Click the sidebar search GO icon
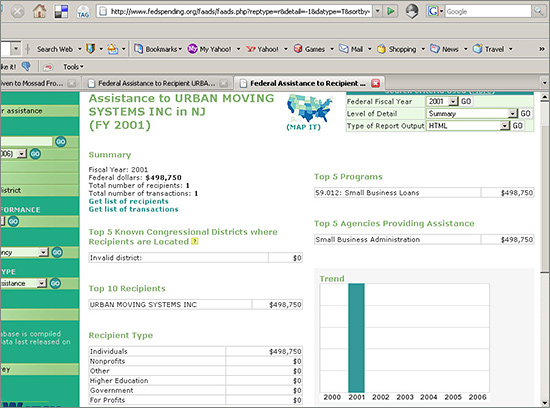The height and width of the screenshot is (408, 550). 61,141
